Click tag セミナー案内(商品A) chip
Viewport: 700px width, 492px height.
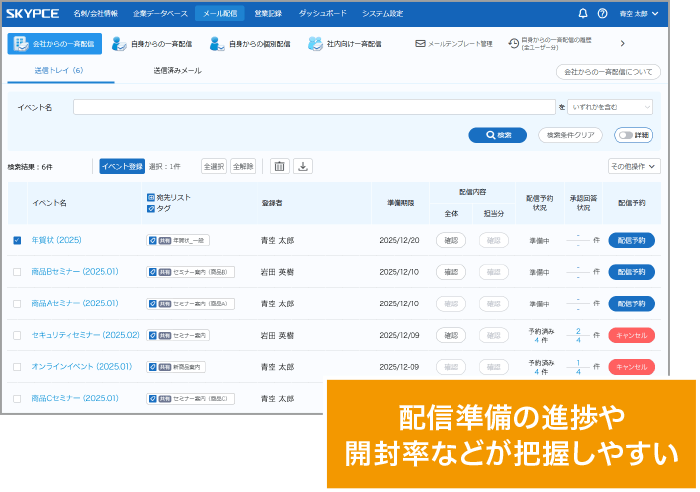pos(190,304)
